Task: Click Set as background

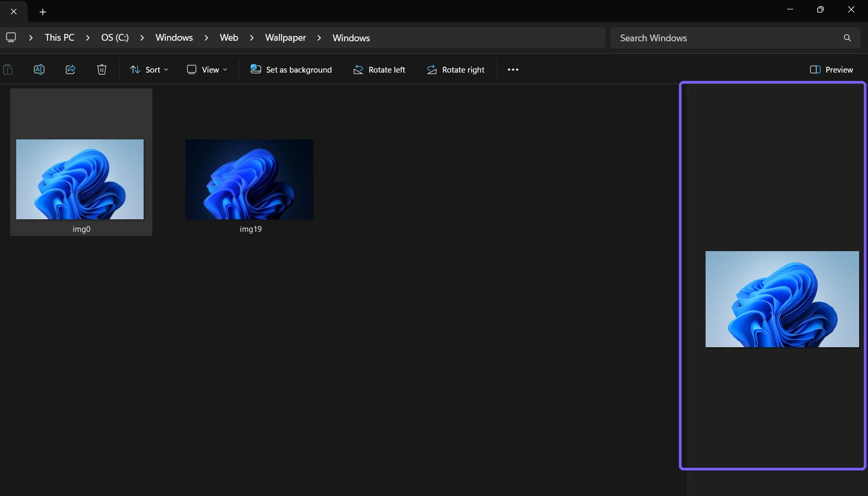Action: point(291,69)
